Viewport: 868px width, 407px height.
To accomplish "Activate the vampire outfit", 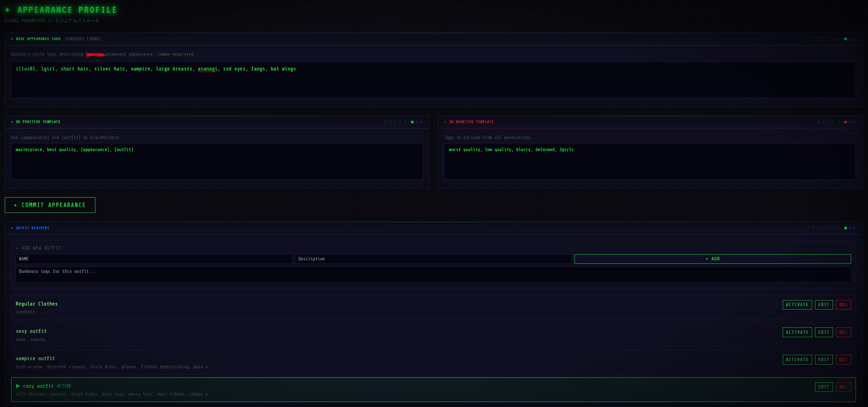I will click(x=797, y=359).
